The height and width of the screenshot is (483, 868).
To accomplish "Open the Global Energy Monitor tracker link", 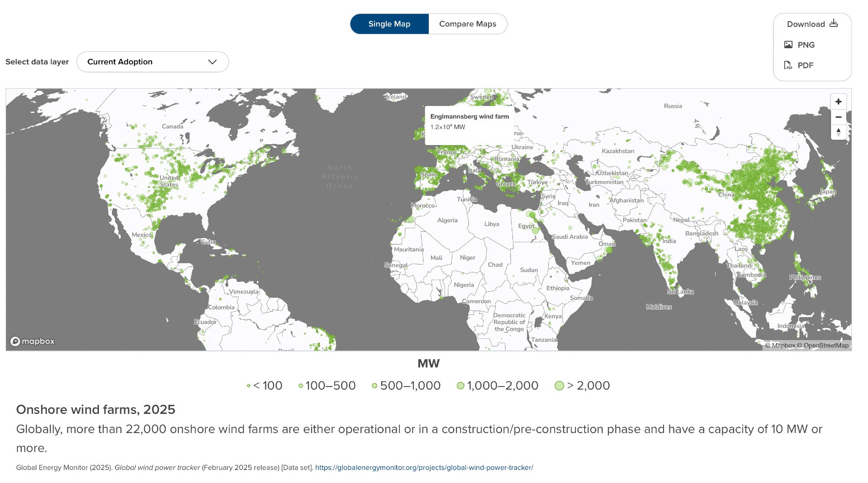I will point(424,468).
